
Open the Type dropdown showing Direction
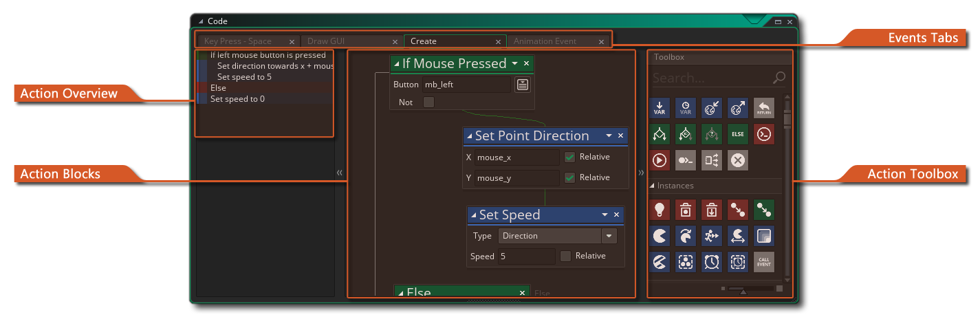click(x=609, y=236)
